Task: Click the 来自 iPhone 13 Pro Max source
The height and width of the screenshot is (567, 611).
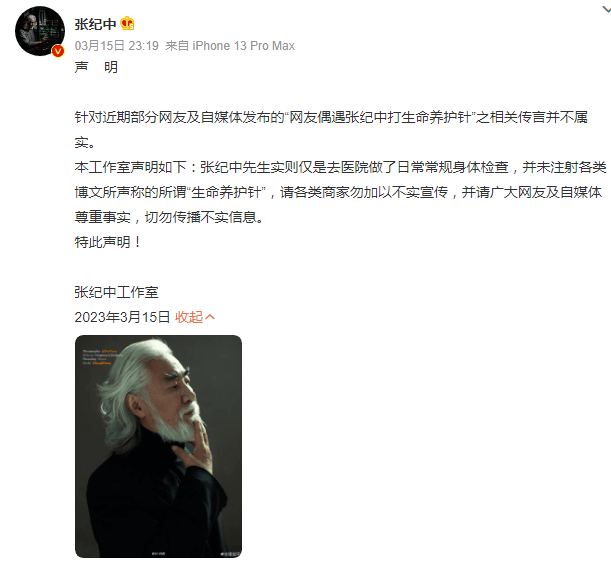Action: 230,46
